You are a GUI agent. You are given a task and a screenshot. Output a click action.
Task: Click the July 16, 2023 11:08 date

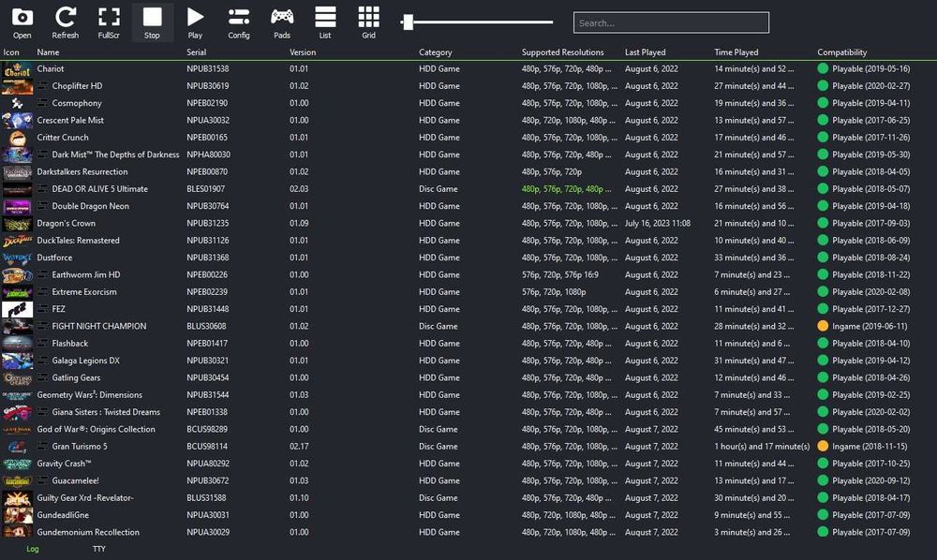(658, 223)
